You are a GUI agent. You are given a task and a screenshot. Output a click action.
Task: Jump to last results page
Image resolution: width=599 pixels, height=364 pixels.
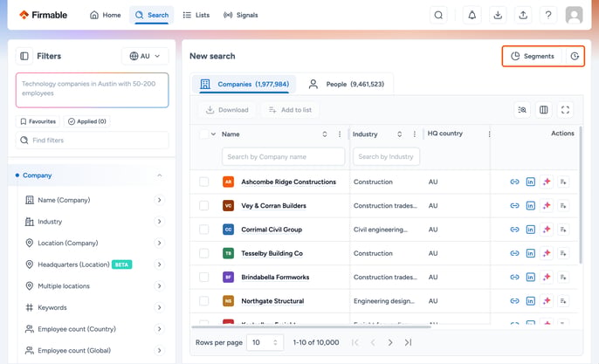click(x=408, y=342)
